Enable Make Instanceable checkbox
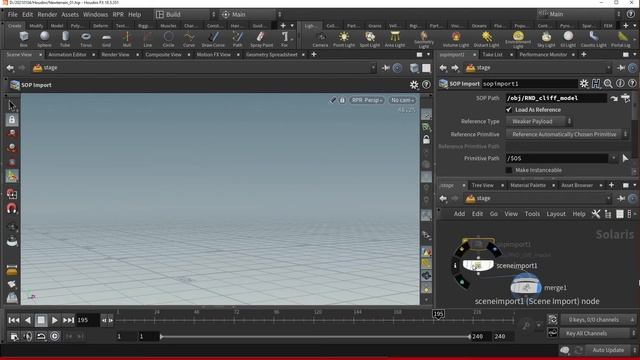The height and width of the screenshot is (360, 640). [x=509, y=170]
